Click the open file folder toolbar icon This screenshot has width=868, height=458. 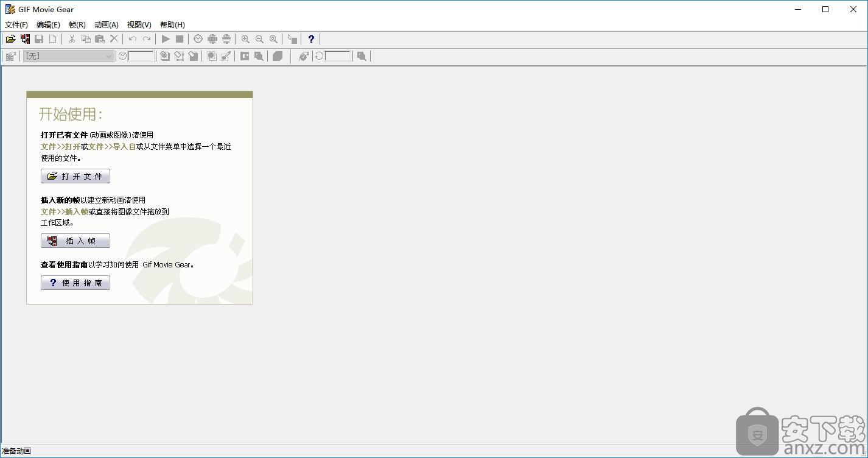click(11, 39)
